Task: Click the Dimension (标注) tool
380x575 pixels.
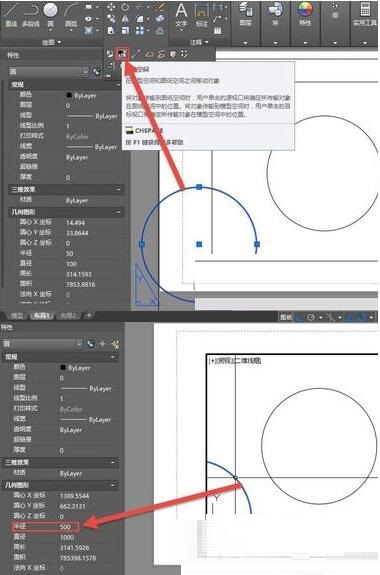Action: click(x=201, y=15)
